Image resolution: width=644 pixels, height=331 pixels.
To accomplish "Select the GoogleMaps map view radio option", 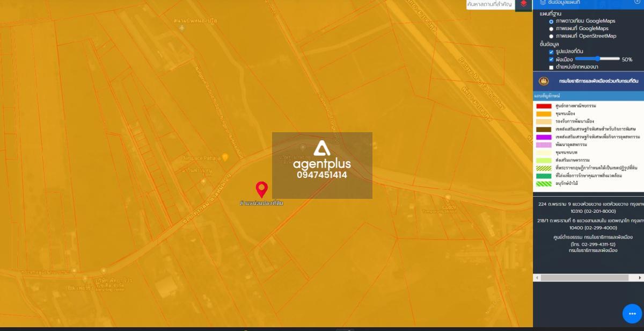I will click(551, 28).
